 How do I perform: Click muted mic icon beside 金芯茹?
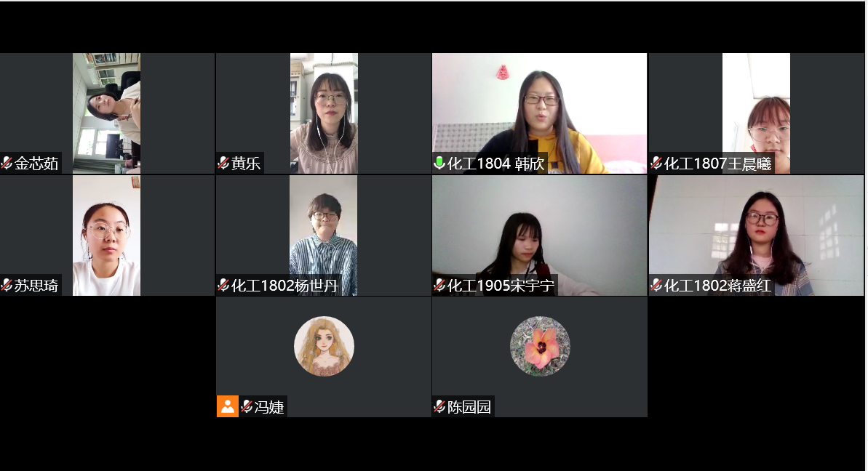pos(7,163)
